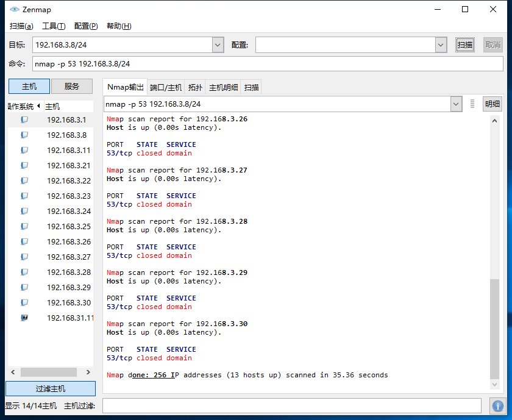Switch to the 主机明细 tab
Image resolution: width=512 pixels, height=420 pixels.
point(223,88)
